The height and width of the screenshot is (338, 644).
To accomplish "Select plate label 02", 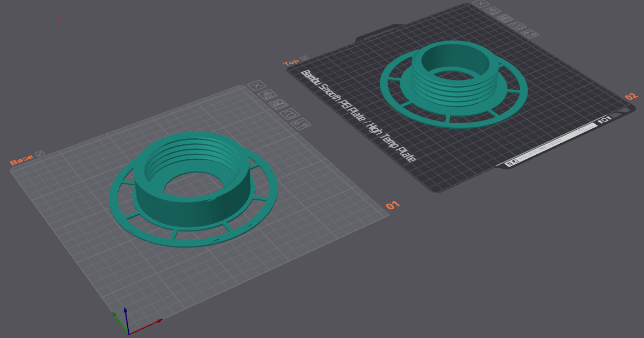I will pyautogui.click(x=630, y=95).
